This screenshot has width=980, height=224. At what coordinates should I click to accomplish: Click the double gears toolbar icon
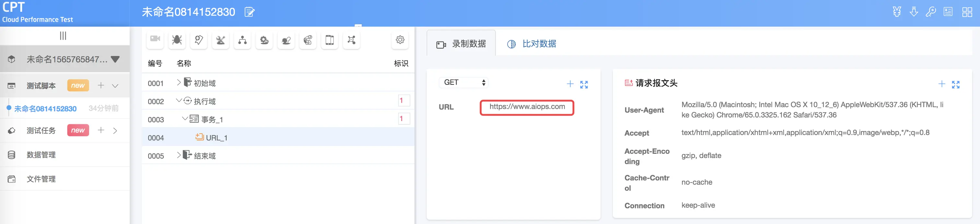(264, 39)
